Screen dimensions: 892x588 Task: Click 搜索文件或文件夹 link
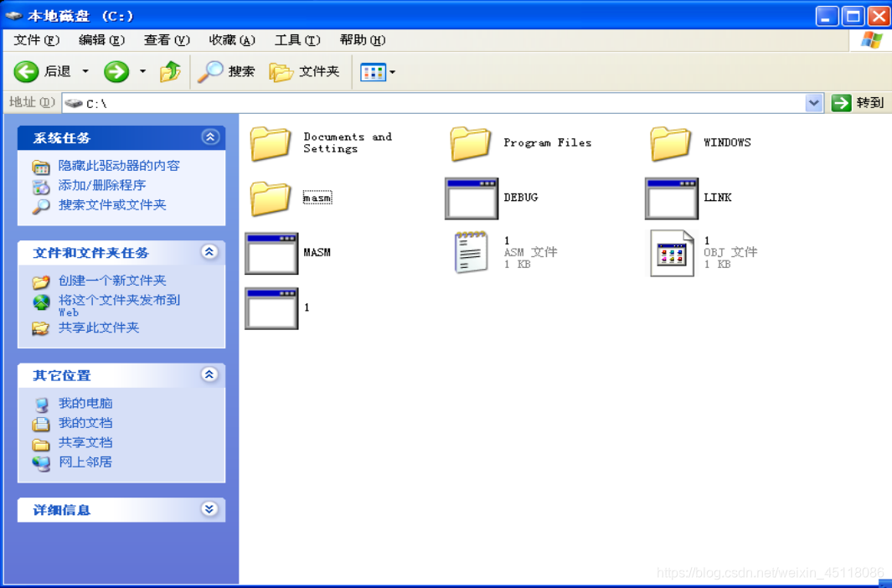click(x=112, y=204)
